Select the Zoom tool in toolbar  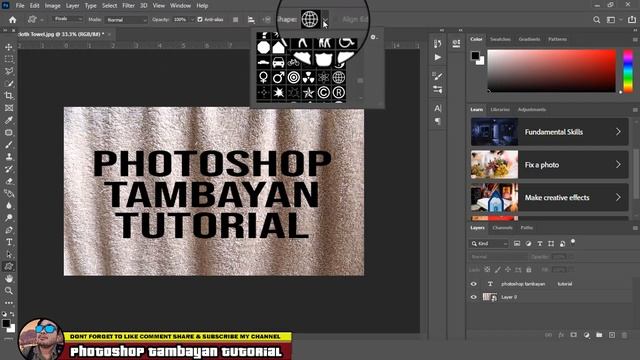(9, 291)
